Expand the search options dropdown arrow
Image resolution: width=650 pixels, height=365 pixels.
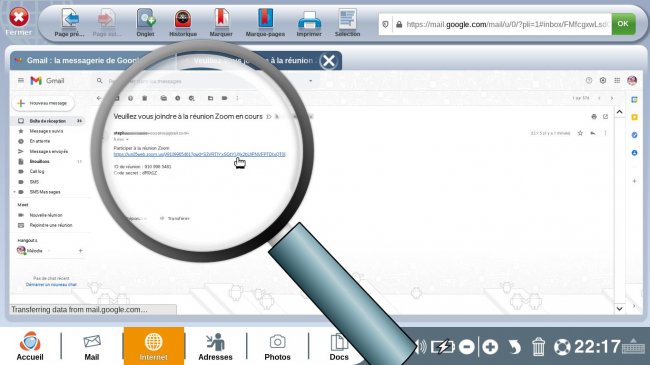pos(310,81)
